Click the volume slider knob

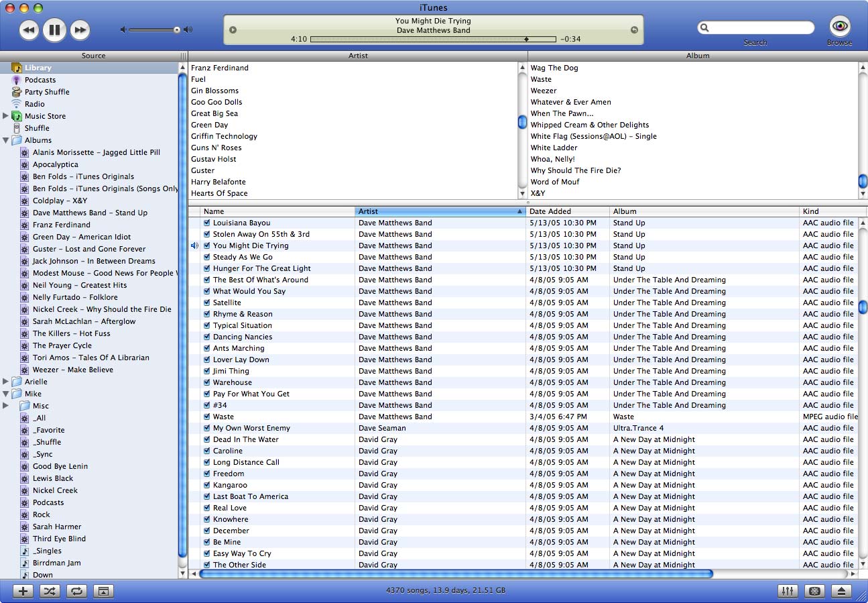(x=177, y=30)
